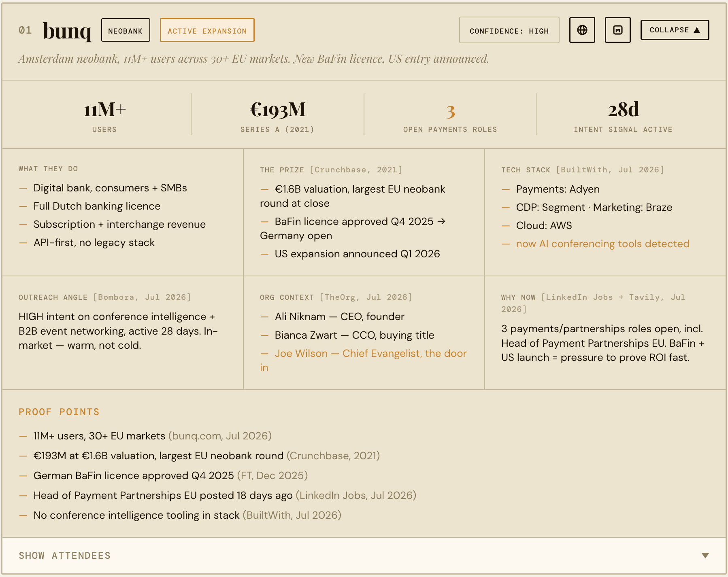The width and height of the screenshot is (728, 577).
Task: Click the CONFIDENCE: HIGH badge
Action: point(509,30)
